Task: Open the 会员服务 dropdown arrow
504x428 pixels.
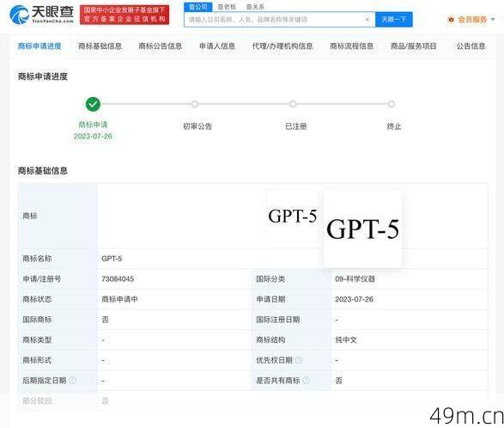Action: pos(493,20)
